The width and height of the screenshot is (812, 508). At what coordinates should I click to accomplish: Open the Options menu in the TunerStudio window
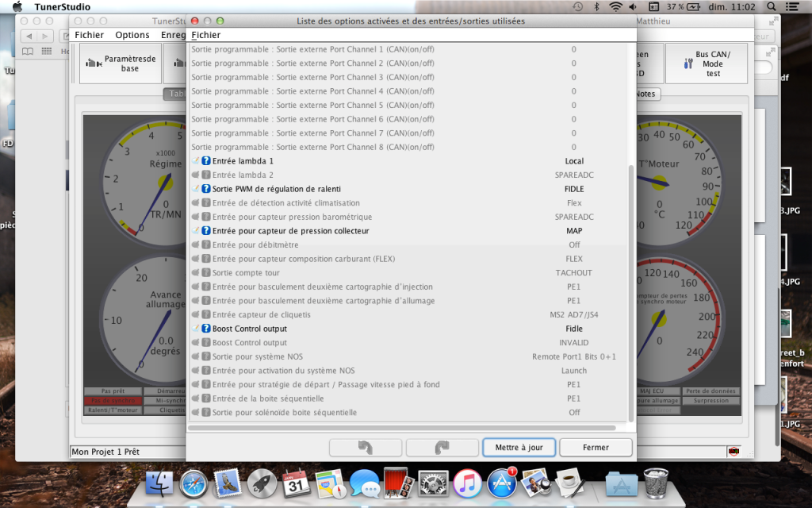click(x=132, y=35)
